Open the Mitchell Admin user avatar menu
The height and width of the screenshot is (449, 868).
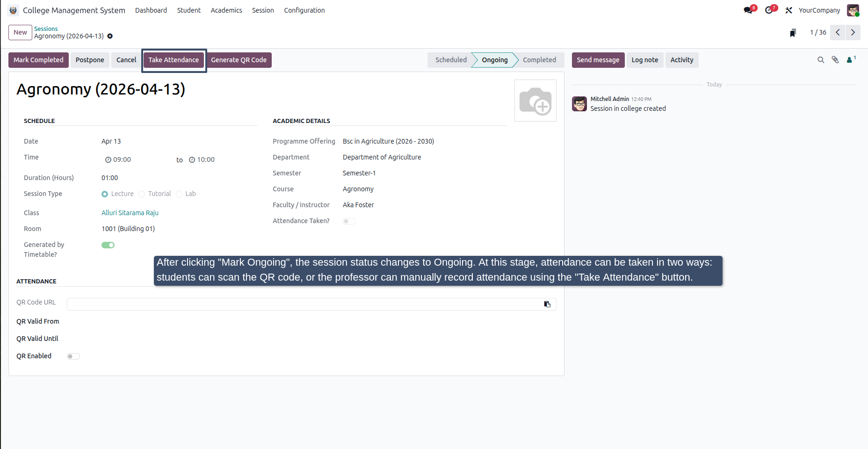[x=853, y=10]
